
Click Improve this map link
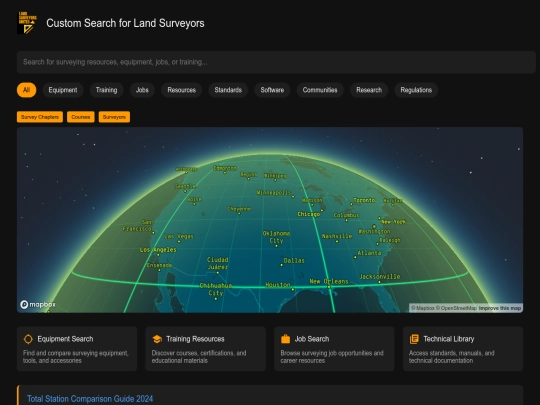[500, 308]
